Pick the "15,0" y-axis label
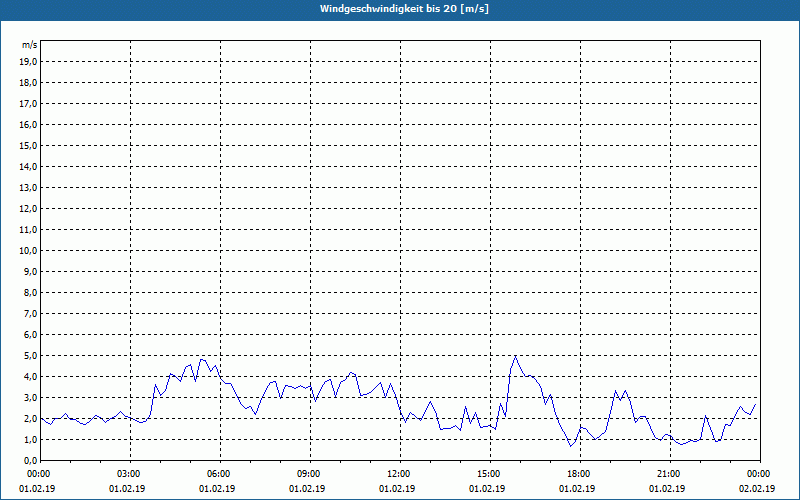Viewport: 800px width, 500px height. [x=28, y=145]
